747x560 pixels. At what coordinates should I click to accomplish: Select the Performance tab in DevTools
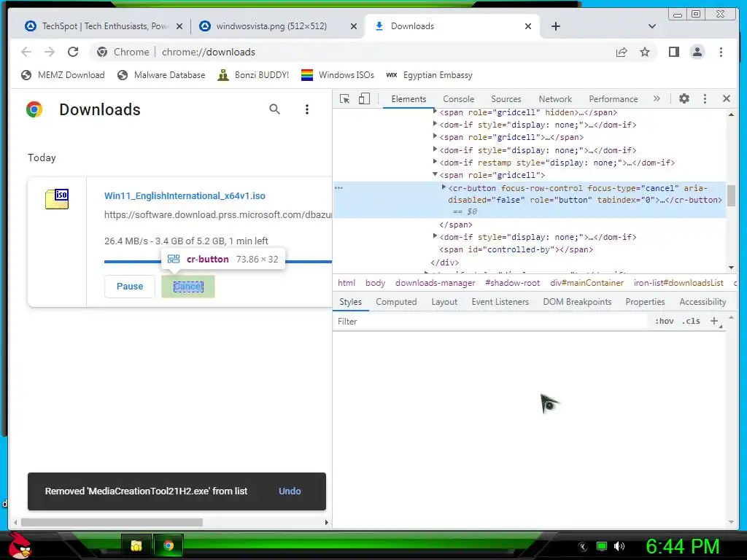(613, 99)
